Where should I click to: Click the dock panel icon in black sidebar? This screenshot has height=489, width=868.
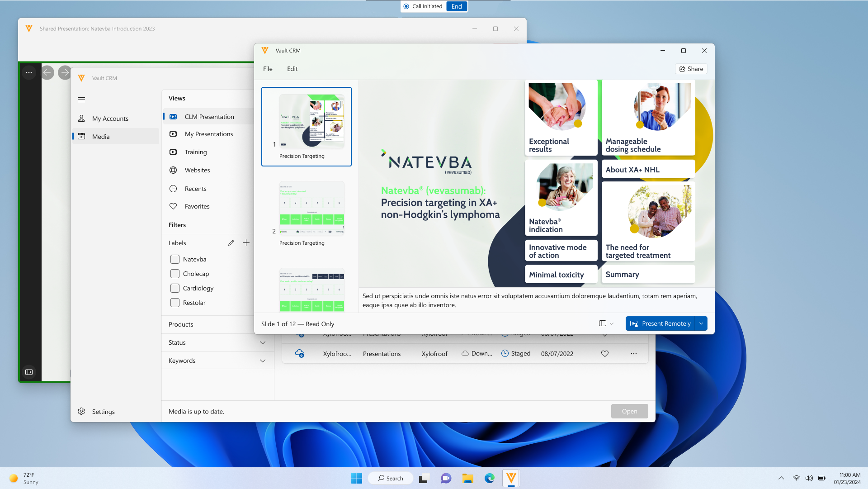pos(29,372)
